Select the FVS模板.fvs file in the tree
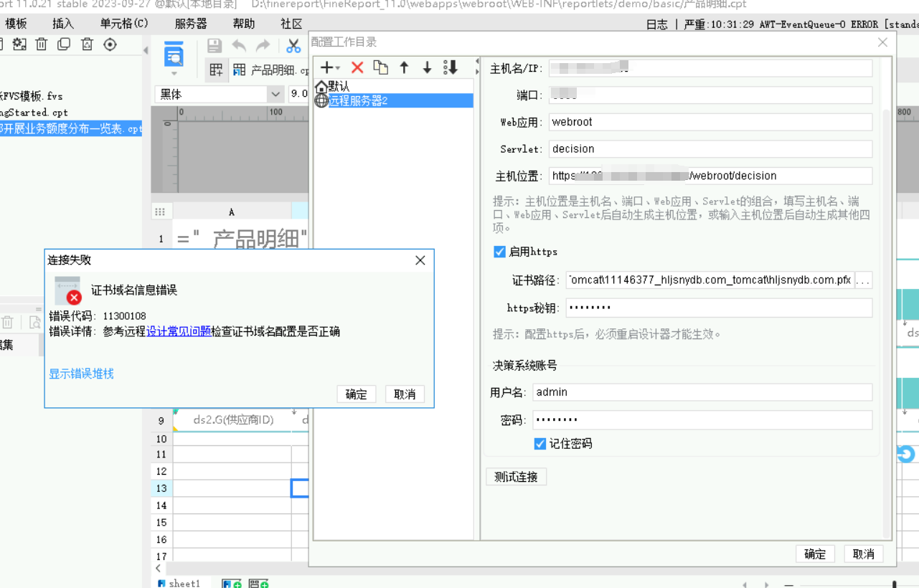 point(32,96)
